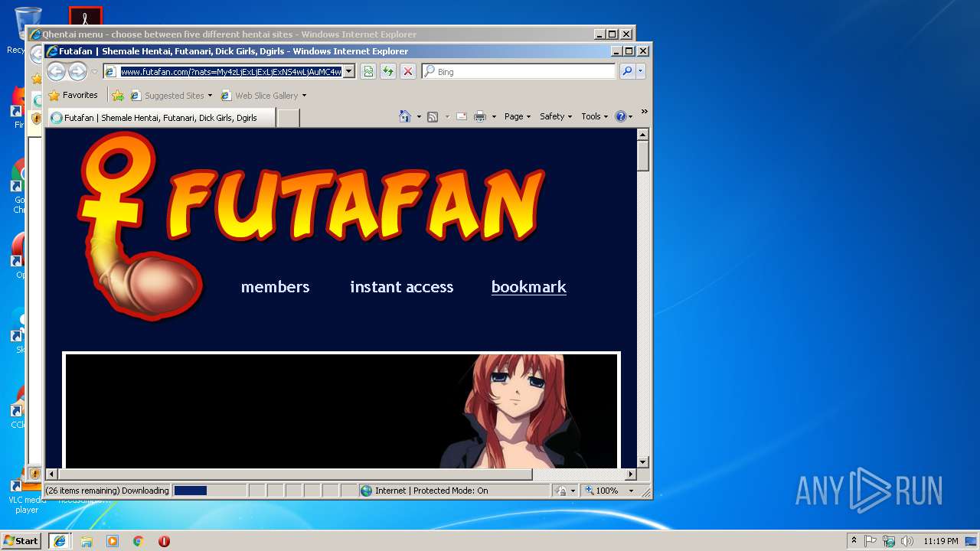Click horizontal scrollbar left arrow
This screenshot has width=980, height=551.
click(52, 474)
